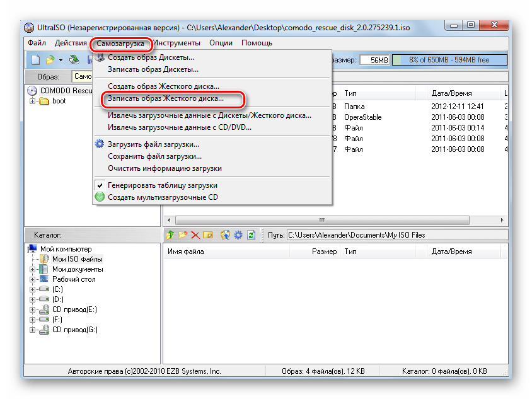532x399 pixels.
Task: Expand the boot folder in the image tree
Action: [33, 101]
